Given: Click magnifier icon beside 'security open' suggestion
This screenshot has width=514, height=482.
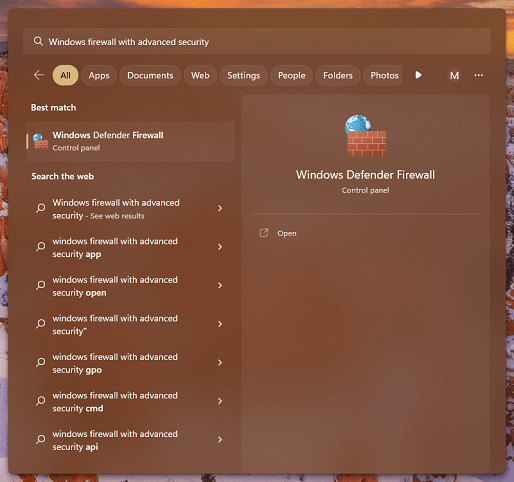Looking at the screenshot, I should click(41, 285).
